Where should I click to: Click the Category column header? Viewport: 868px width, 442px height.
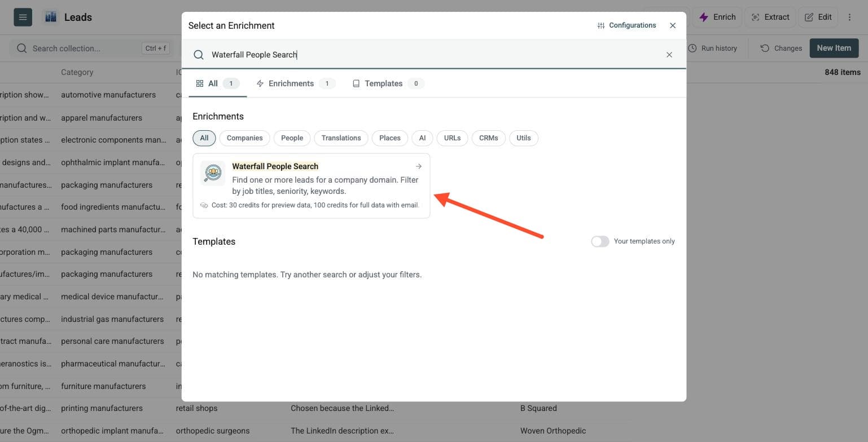pos(77,72)
